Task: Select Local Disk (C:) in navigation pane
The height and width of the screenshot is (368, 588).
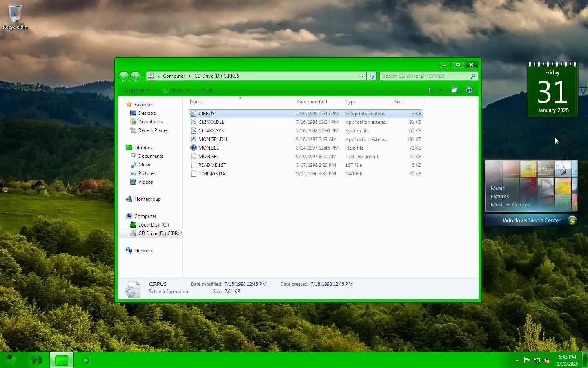Action: tap(154, 225)
